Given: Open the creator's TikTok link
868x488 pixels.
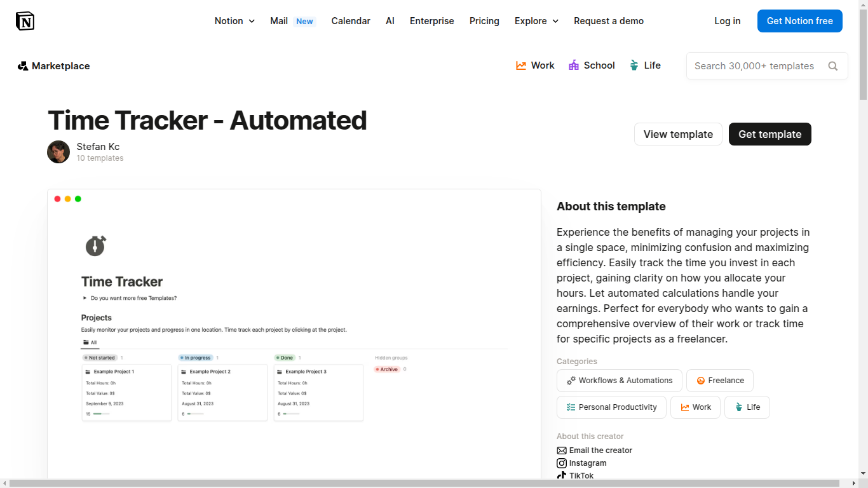Looking at the screenshot, I should click(x=581, y=475).
